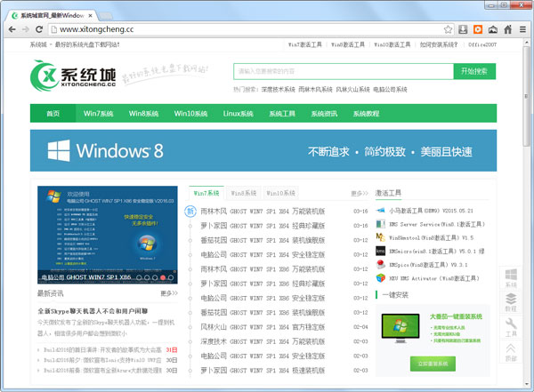Open the 系统工具 navigation item

(282, 113)
